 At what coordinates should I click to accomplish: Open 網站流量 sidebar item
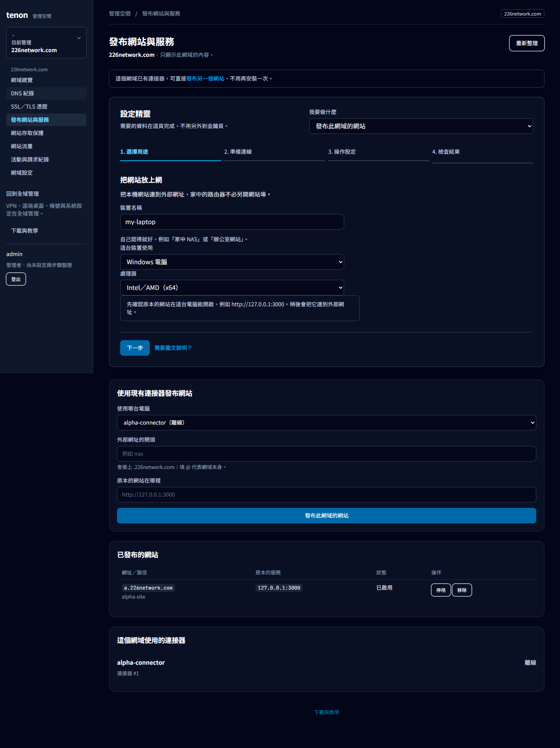[46, 146]
